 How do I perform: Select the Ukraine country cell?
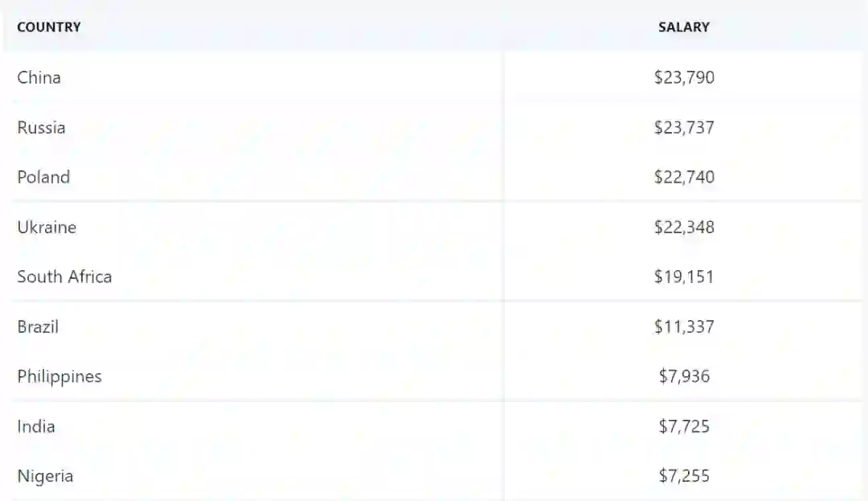47,228
